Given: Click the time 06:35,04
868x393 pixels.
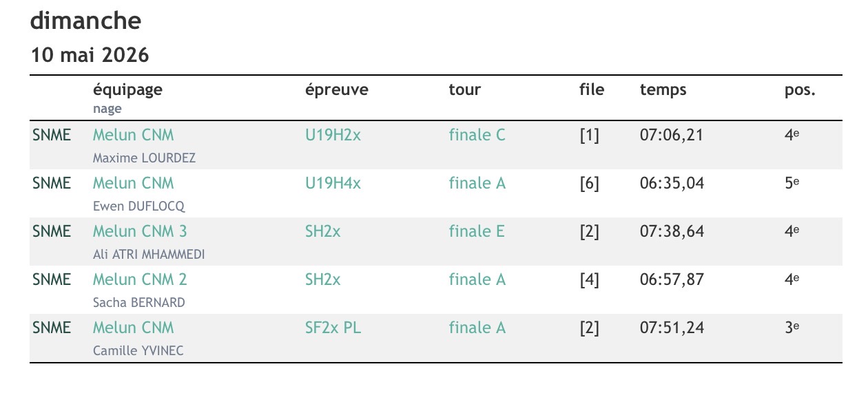Looking at the screenshot, I should point(672,183).
